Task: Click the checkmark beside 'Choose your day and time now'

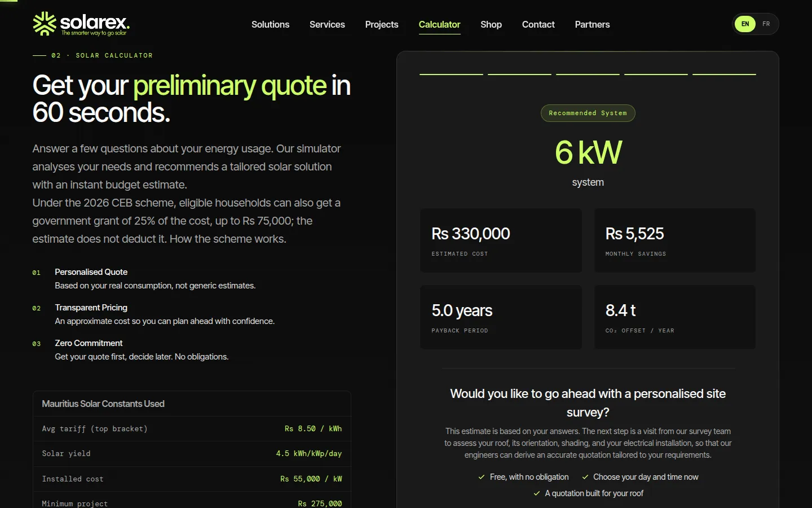Action: [585, 477]
